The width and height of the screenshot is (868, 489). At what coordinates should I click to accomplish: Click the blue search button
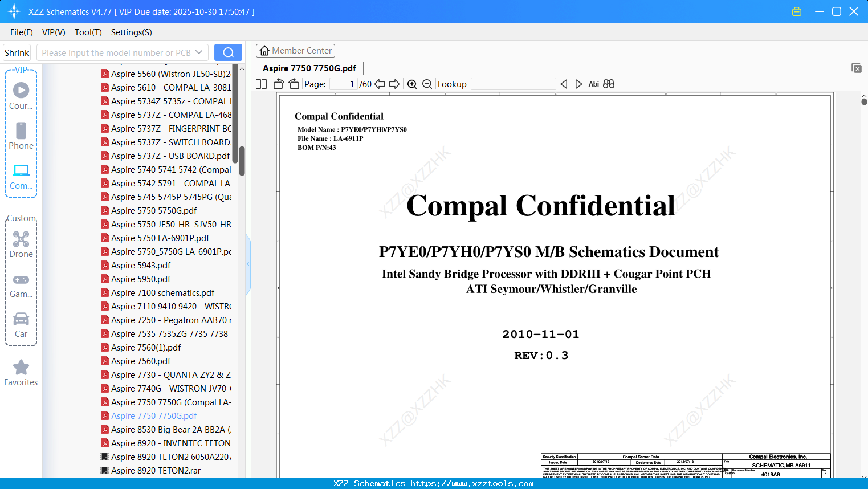pos(228,52)
